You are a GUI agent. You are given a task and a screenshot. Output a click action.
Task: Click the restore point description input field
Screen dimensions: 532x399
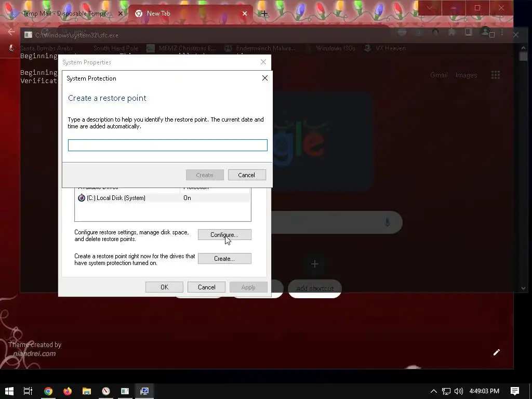[168, 145]
